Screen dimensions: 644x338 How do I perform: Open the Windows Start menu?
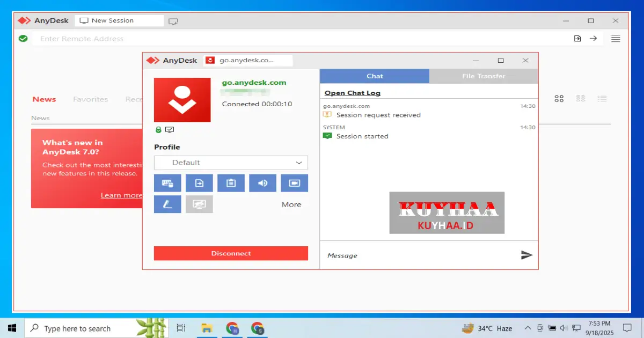tap(12, 328)
